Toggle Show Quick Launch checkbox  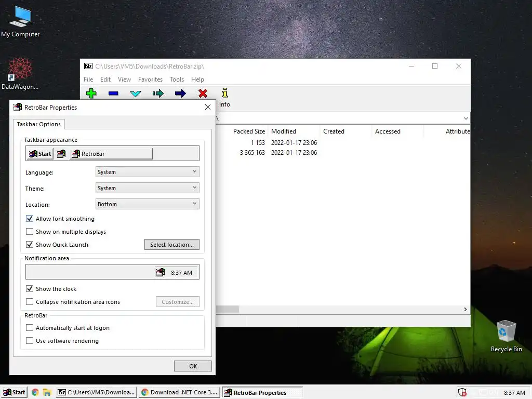(x=30, y=244)
